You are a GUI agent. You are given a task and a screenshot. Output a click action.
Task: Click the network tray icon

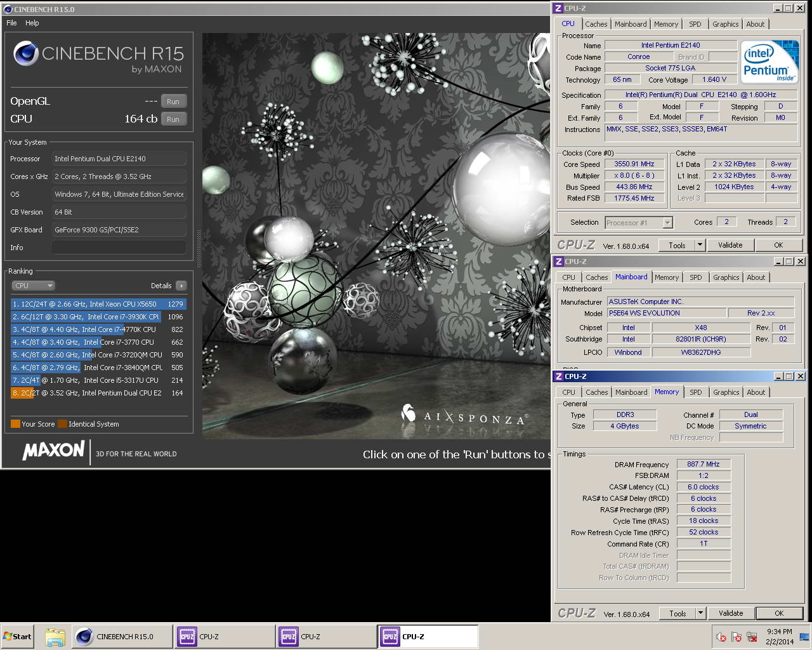(x=752, y=637)
